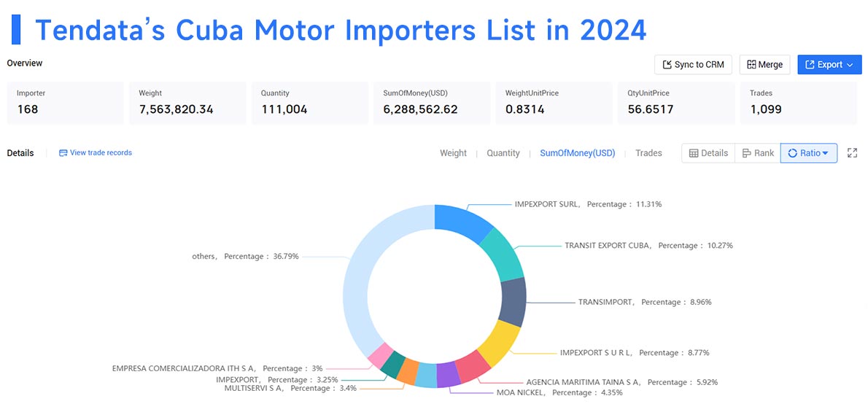Select the Quantity 111,004 card

tap(310, 103)
